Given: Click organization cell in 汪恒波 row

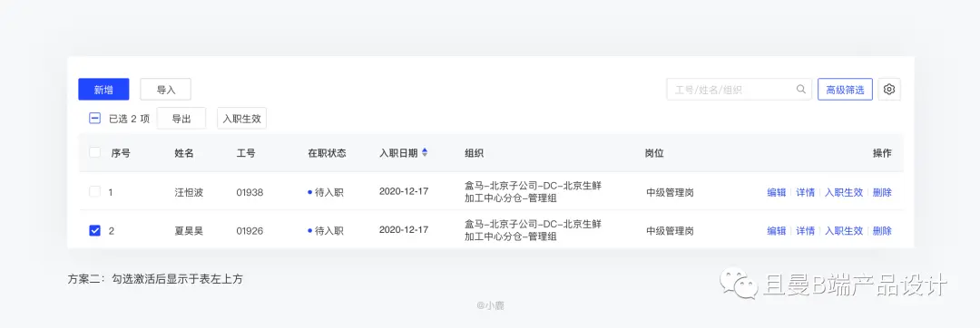Looking at the screenshot, I should click(533, 192).
